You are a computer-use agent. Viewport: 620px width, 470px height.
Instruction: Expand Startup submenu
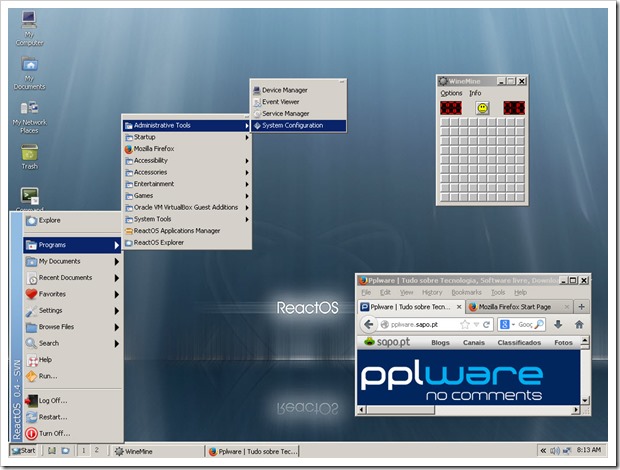point(187,137)
